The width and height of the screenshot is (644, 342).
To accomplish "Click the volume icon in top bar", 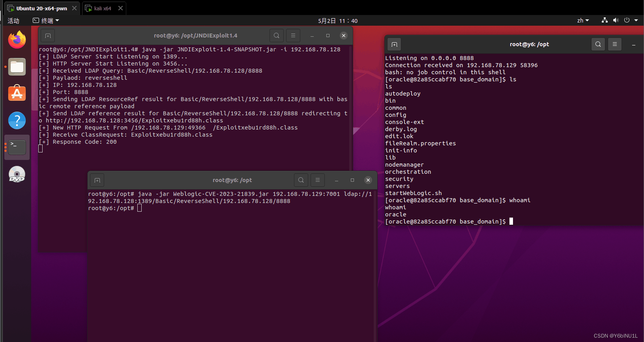I will (616, 20).
